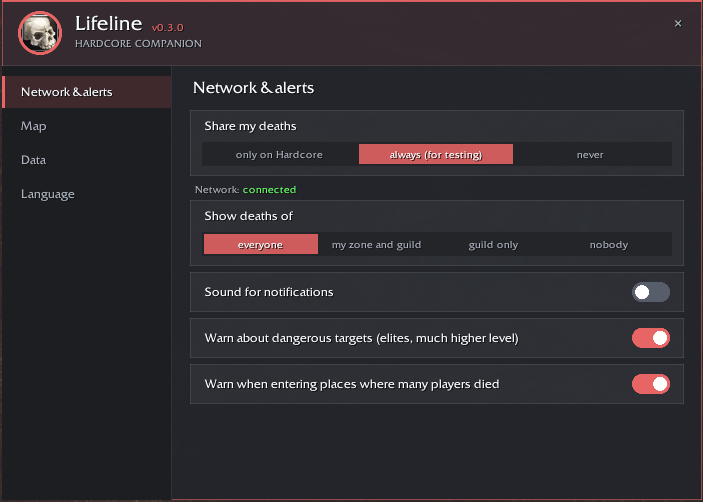This screenshot has width=703, height=502.
Task: Choose never share my deaths
Action: 590,155
